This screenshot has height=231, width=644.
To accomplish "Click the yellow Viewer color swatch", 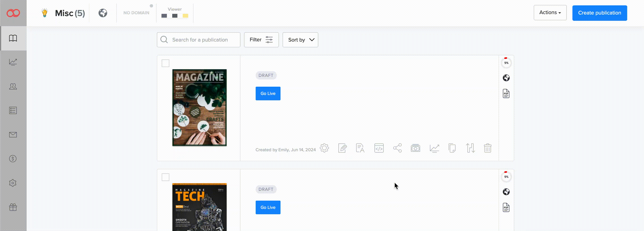I will 185,16.
